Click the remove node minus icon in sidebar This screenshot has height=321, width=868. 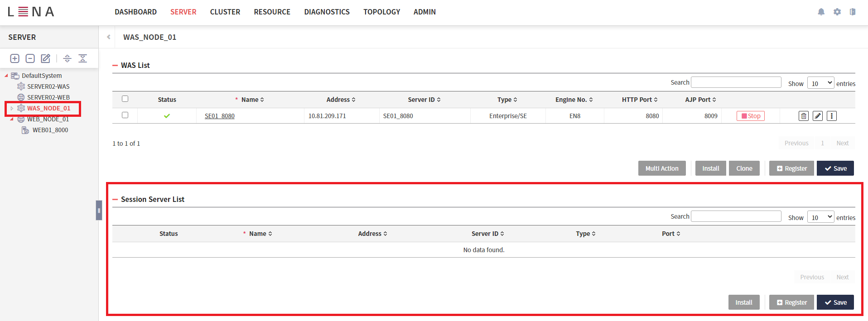point(30,58)
